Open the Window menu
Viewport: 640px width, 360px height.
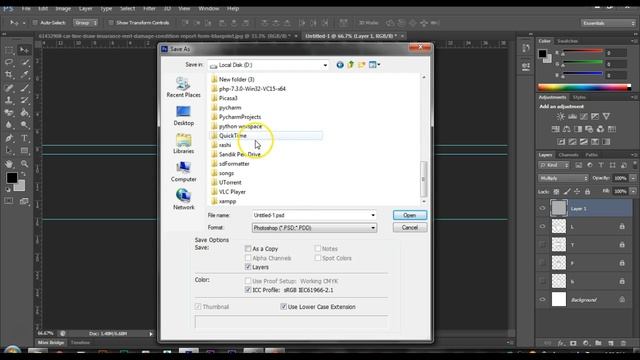coord(208,8)
